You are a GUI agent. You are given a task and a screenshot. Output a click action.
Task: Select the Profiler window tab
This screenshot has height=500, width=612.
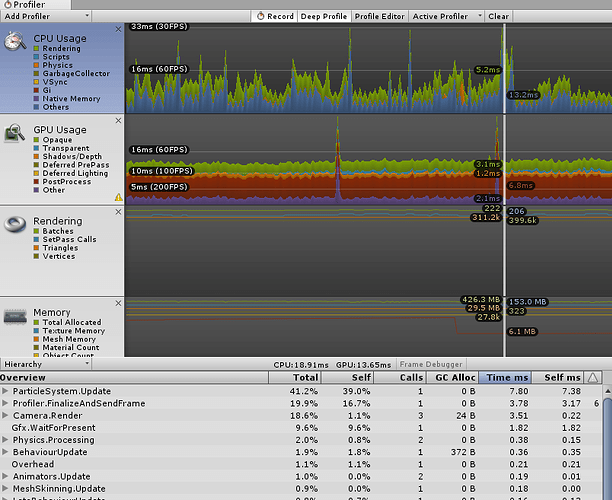point(35,5)
